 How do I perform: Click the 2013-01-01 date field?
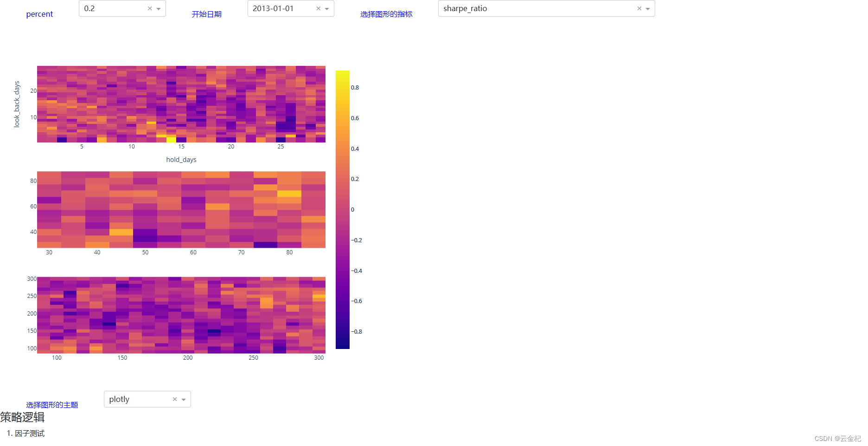point(291,8)
